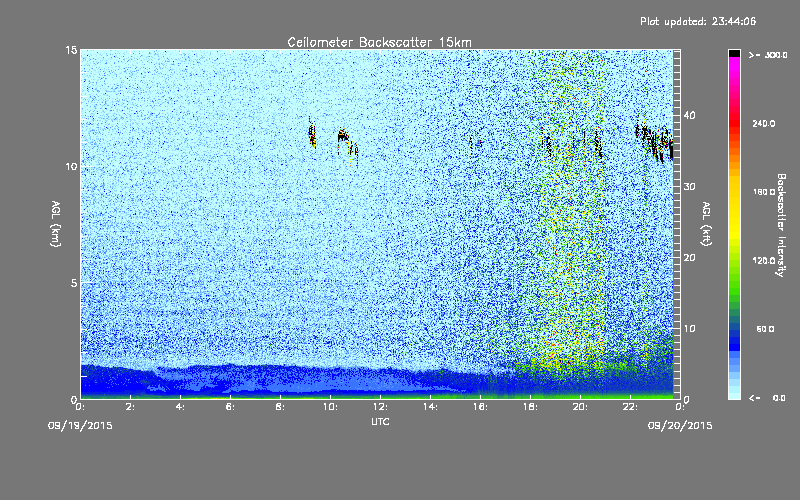Click the 'AGL (km)' left axis label
Viewport: 800px width, 500px height.
point(56,224)
